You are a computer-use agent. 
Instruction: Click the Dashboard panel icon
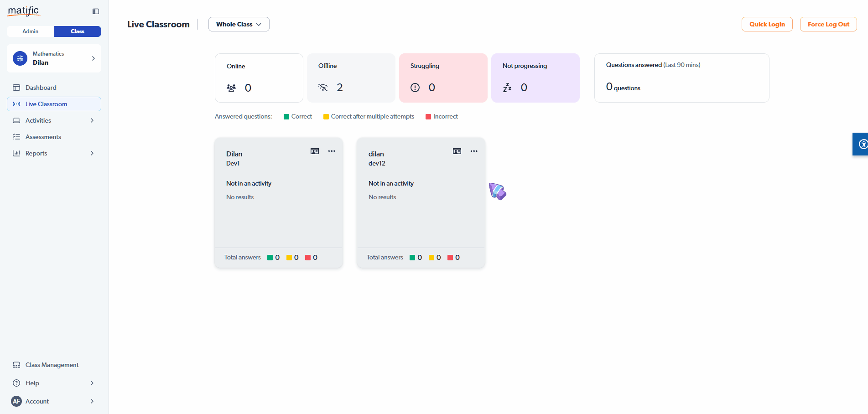click(x=17, y=88)
